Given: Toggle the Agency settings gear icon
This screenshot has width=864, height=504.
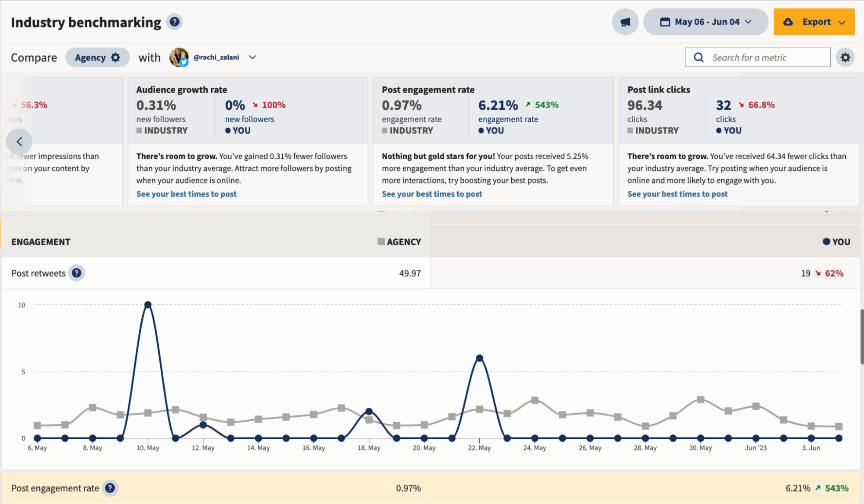Looking at the screenshot, I should [116, 57].
